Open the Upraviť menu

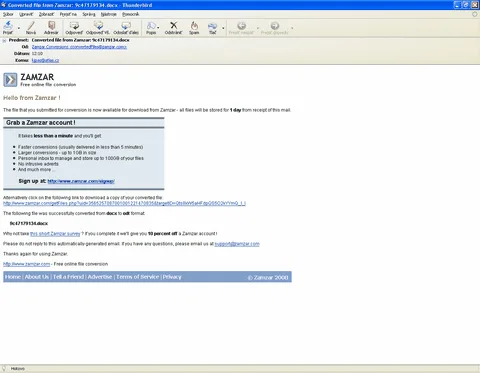click(26, 14)
